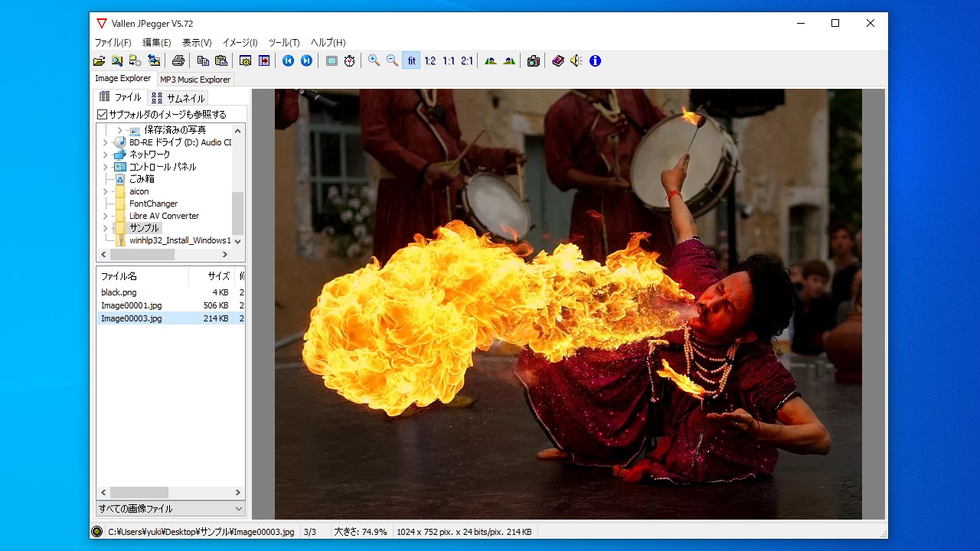Click the red arrow export icon
The image size is (980, 551).
pos(264,60)
